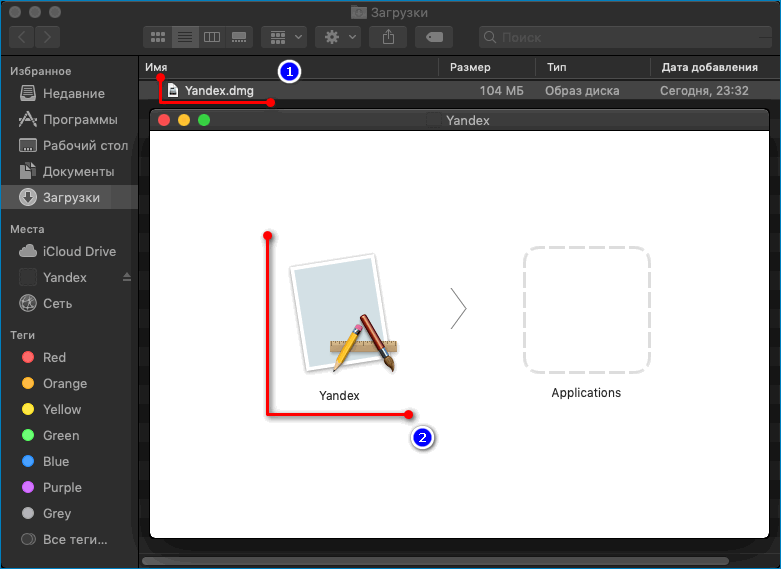Click the Applications folder drop target
The image size is (781, 569).
click(x=586, y=310)
